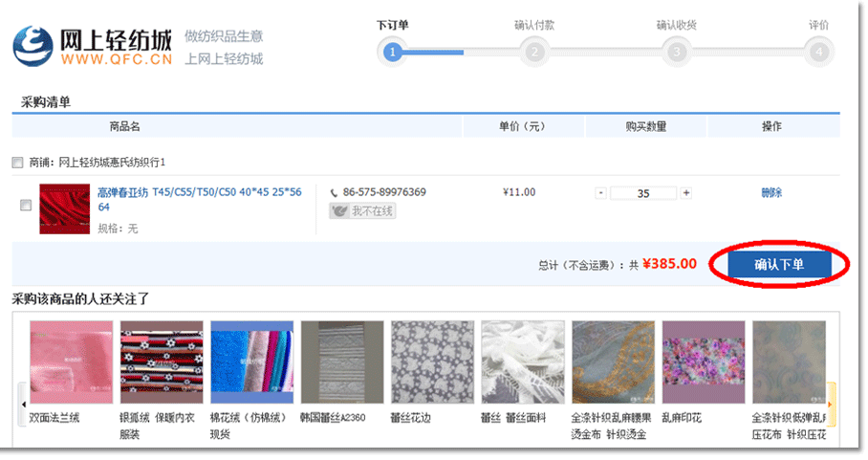
Task: Click the step 2 确认付款 circle
Action: (x=534, y=52)
